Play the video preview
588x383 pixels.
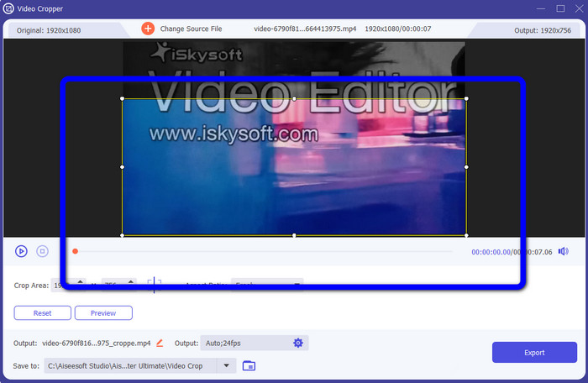[21, 251]
